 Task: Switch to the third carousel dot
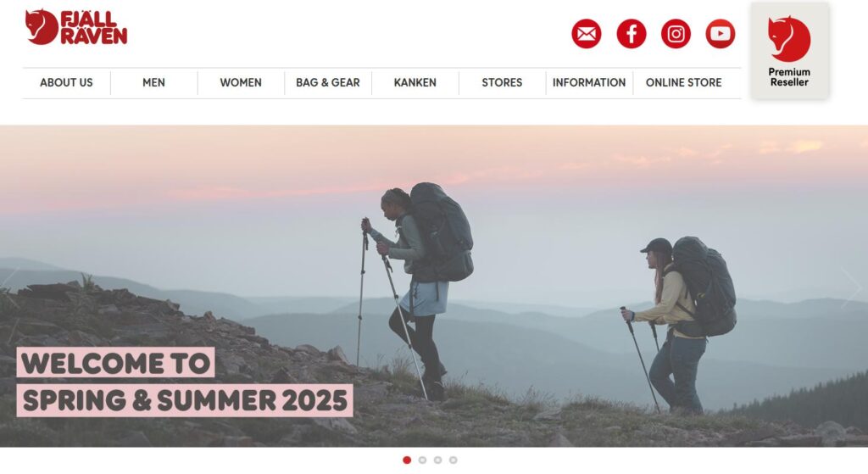coord(438,460)
